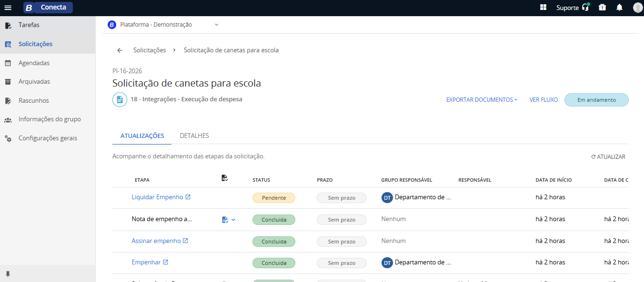The width and height of the screenshot is (644, 282).
Task: Click the Plataforma blue B logo
Action: pyautogui.click(x=112, y=25)
